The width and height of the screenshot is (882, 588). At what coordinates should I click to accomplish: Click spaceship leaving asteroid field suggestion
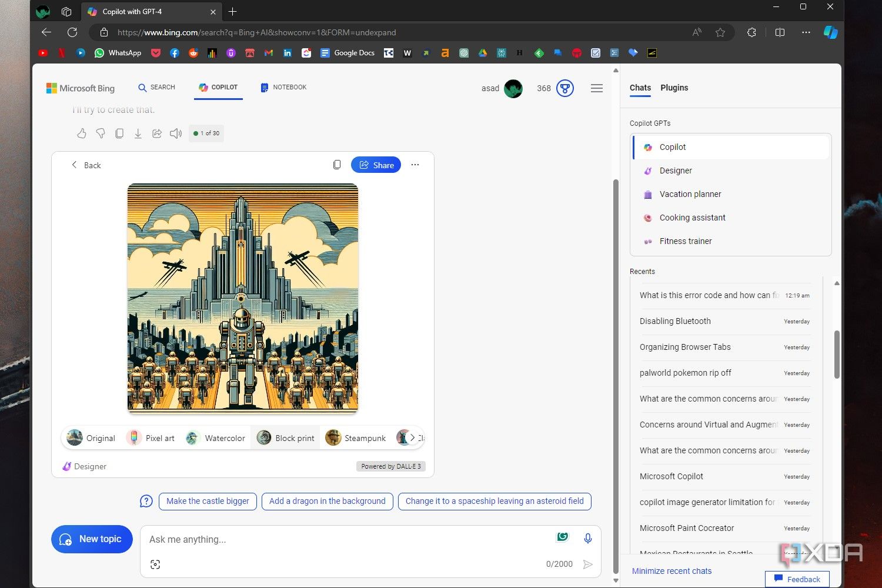(495, 502)
